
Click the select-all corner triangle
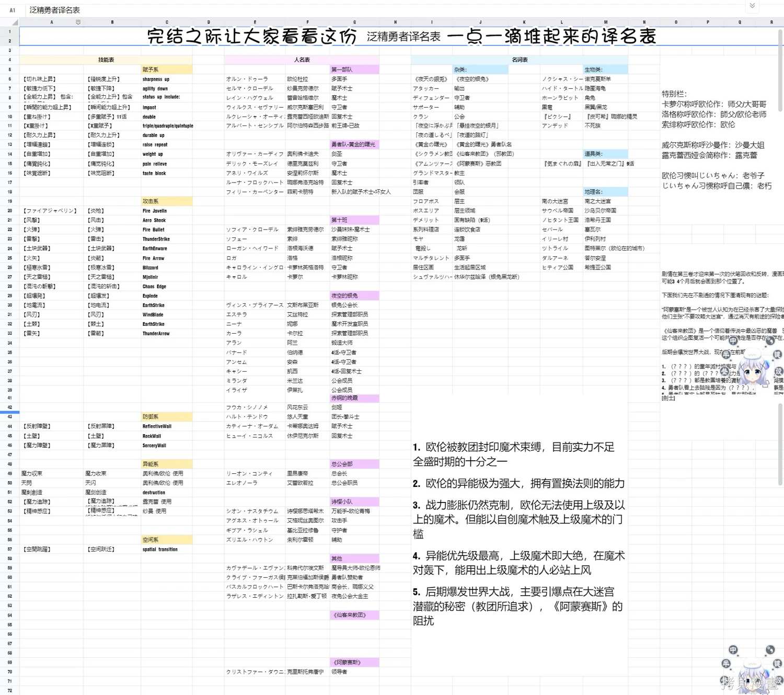coord(14,21)
